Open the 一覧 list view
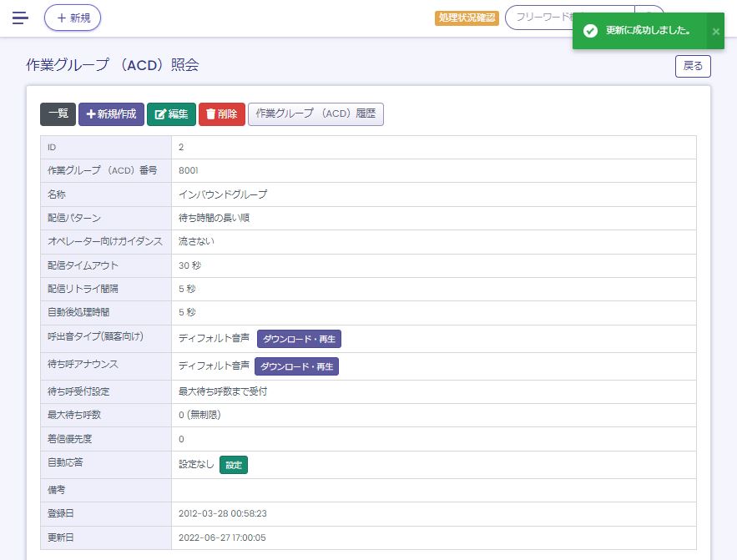The height and width of the screenshot is (560, 737). point(58,114)
